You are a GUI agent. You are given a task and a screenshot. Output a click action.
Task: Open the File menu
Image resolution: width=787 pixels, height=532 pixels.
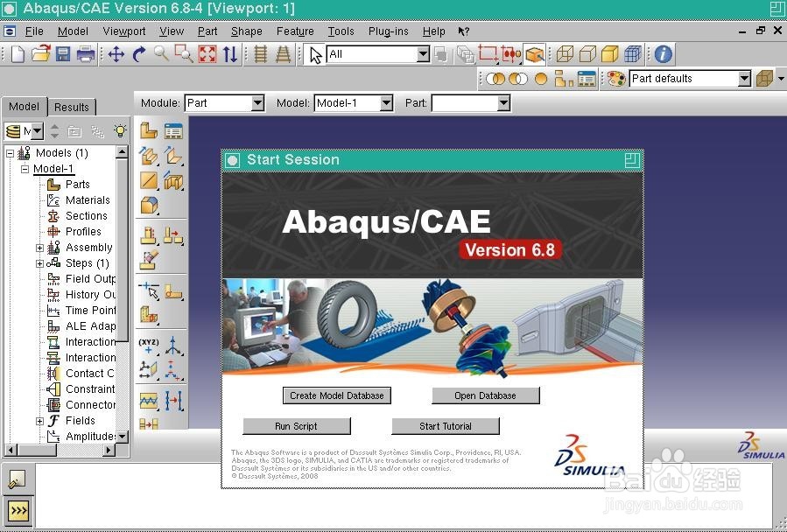tap(34, 31)
